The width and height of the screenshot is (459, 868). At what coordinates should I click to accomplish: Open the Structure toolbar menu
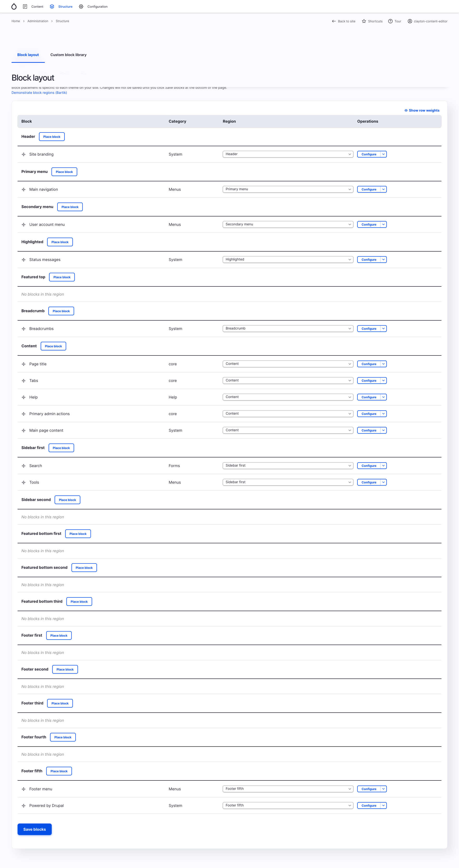[61, 6]
